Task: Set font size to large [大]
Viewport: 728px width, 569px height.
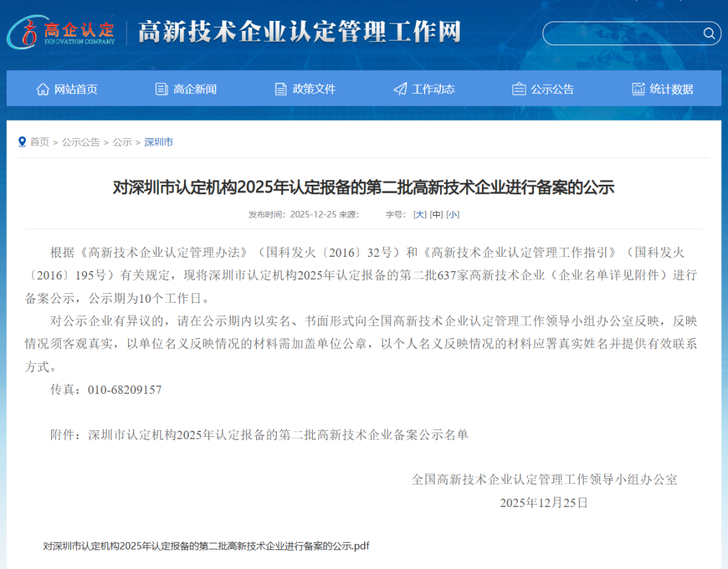Action: [419, 214]
